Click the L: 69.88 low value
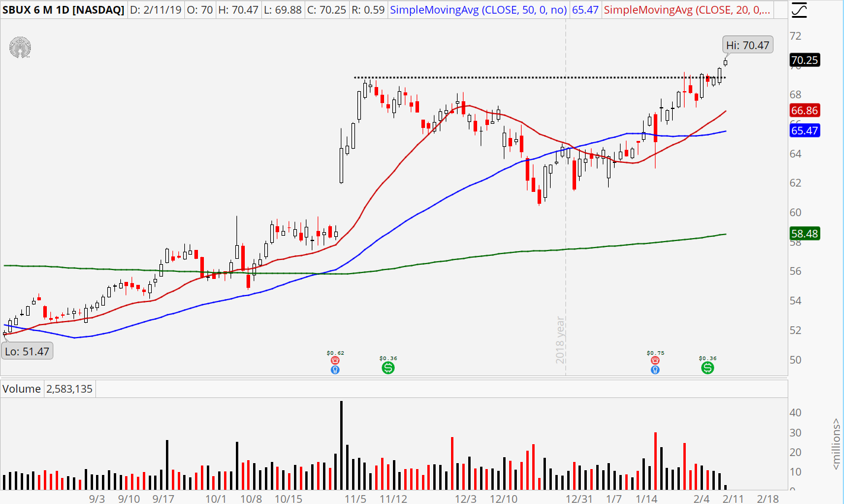Screen dimensions: 844x504 tap(283, 10)
